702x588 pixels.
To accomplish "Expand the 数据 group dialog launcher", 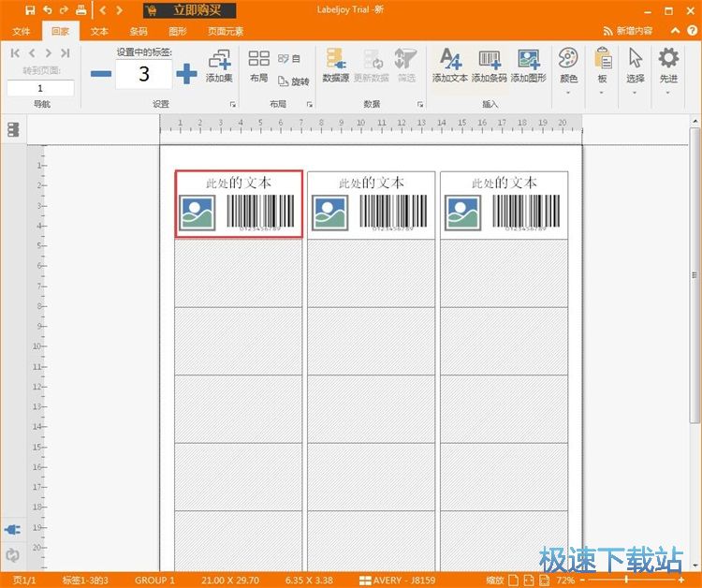I will 420,104.
